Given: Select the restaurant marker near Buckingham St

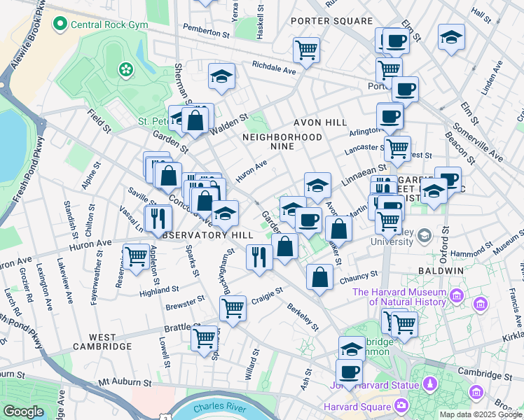Looking at the screenshot, I should (259, 258).
